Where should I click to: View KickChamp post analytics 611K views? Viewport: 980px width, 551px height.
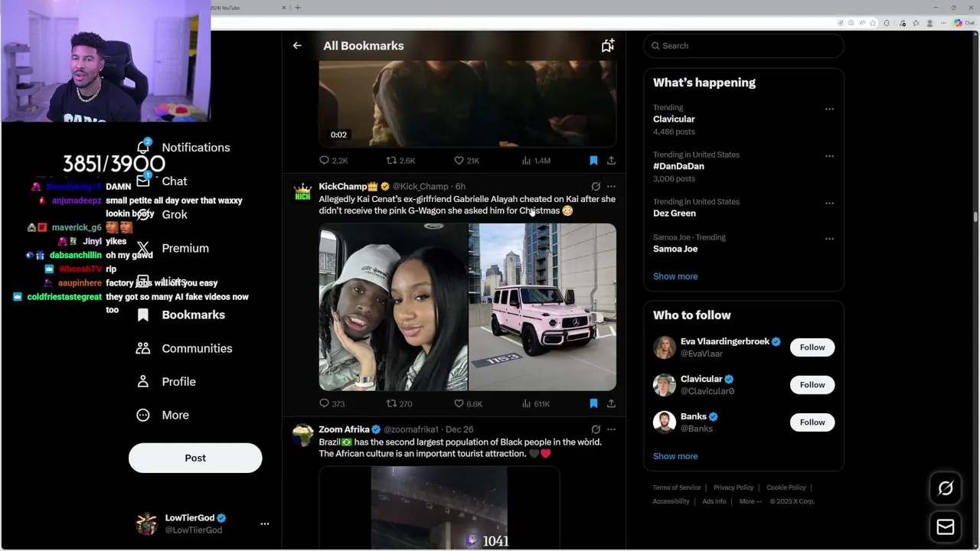coord(535,403)
